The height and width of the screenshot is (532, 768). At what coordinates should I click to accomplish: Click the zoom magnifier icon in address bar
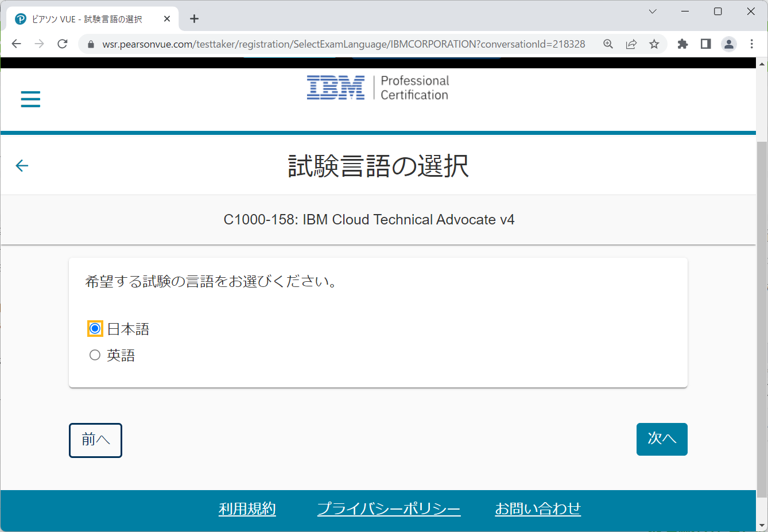point(608,44)
